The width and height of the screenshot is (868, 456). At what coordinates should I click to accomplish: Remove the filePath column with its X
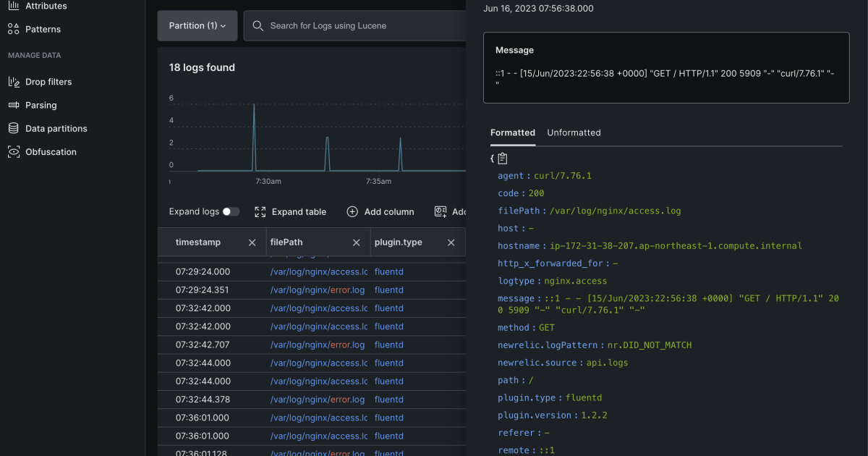click(x=356, y=242)
